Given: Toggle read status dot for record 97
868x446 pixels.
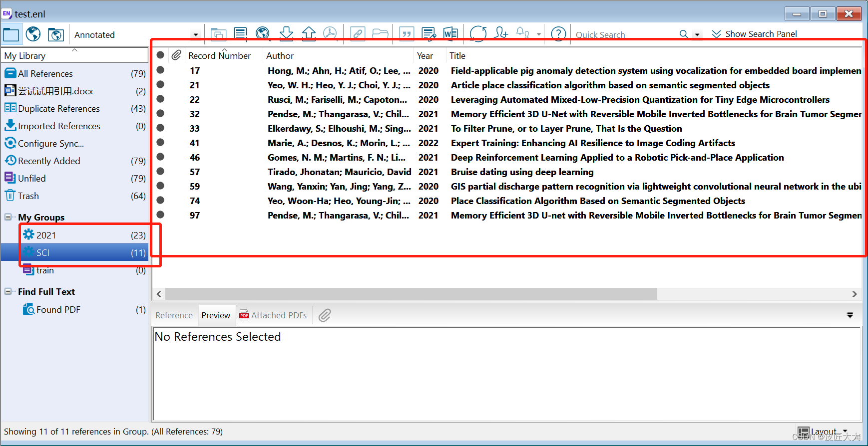Looking at the screenshot, I should pos(160,215).
